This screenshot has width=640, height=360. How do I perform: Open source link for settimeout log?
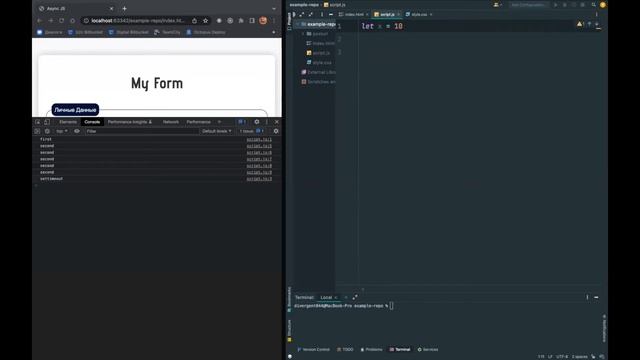point(259,179)
